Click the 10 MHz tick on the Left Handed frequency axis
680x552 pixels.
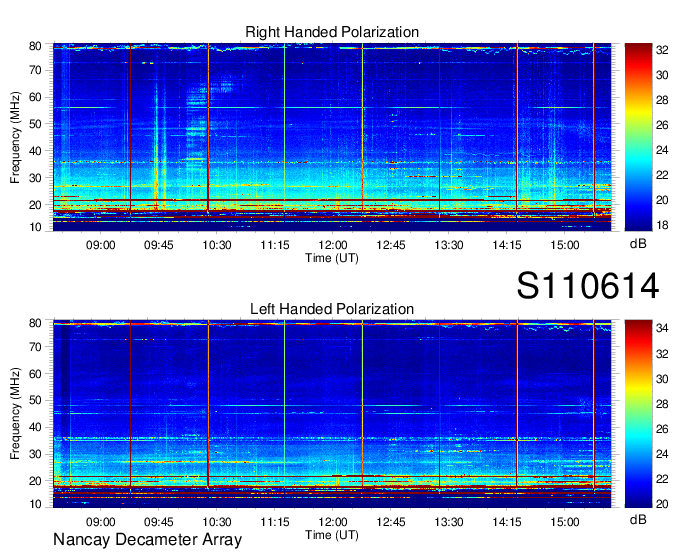35,504
